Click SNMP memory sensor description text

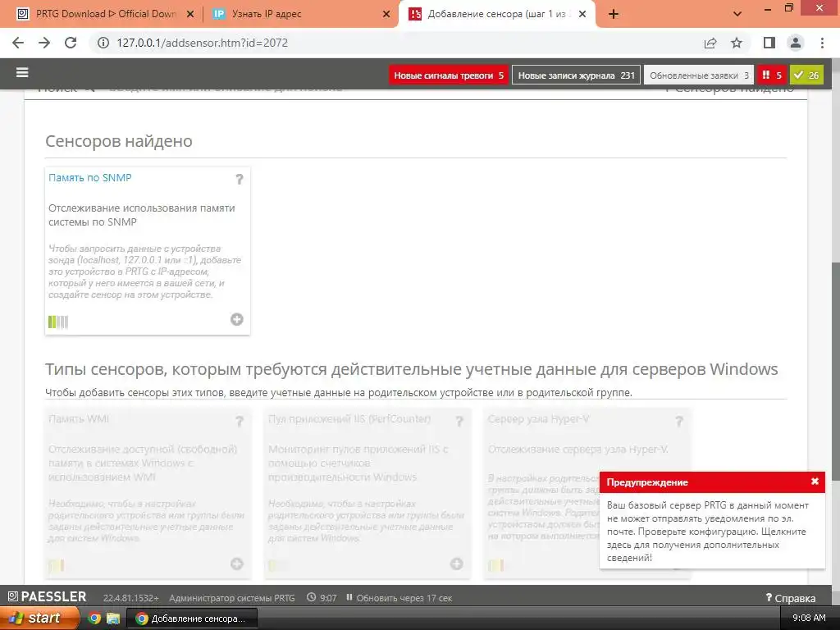click(x=141, y=215)
